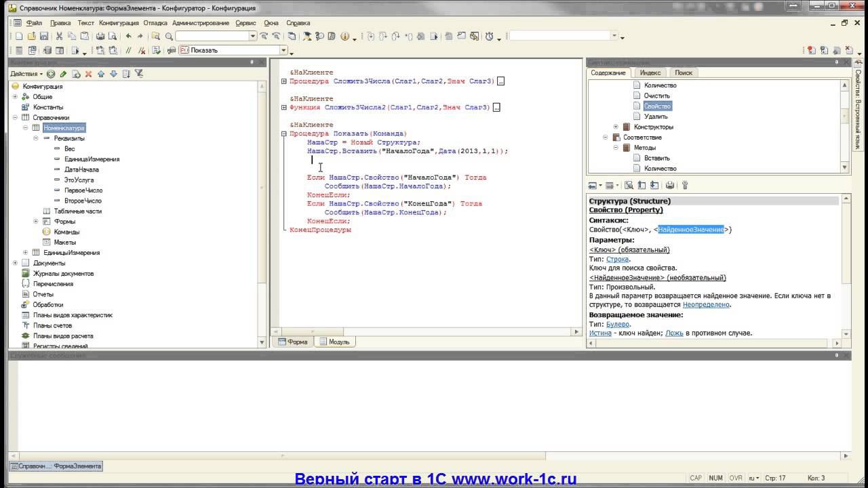The width and height of the screenshot is (868, 488).
Task: Click the Copy toolbar icon
Action: (72, 36)
